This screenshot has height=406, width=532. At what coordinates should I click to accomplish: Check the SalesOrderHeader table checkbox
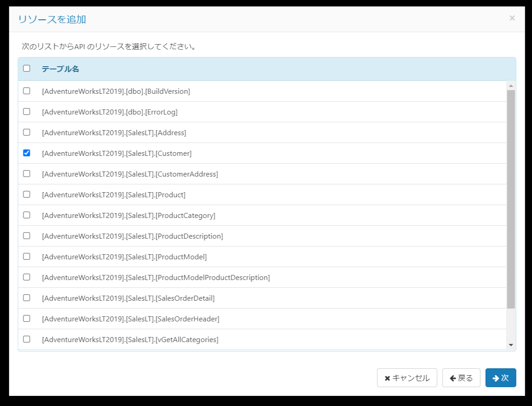27,319
